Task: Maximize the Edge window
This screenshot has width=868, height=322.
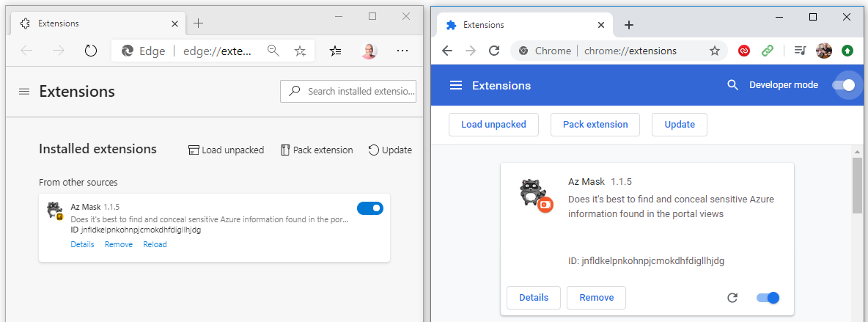Action: pyautogui.click(x=372, y=17)
